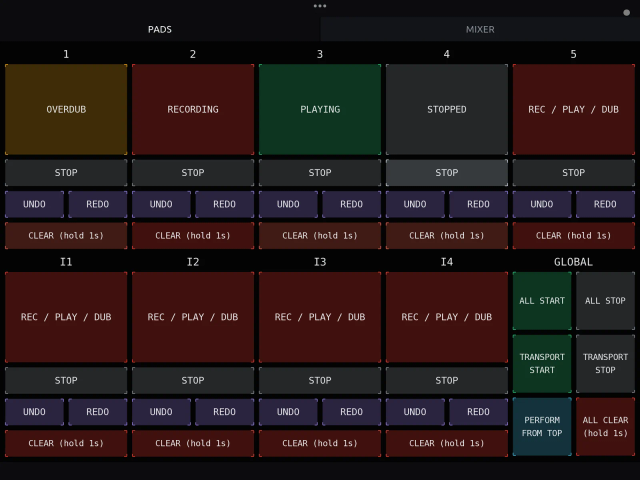Undo on track 2
The height and width of the screenshot is (480, 640).
[x=161, y=204]
